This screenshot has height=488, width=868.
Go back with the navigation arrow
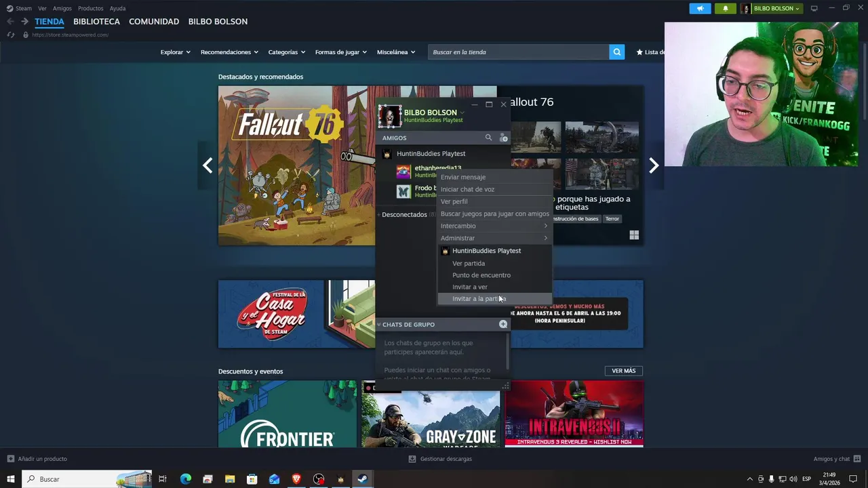coord(10,22)
